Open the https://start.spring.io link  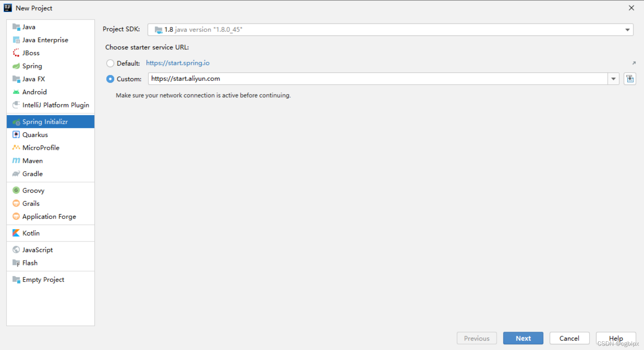(178, 63)
